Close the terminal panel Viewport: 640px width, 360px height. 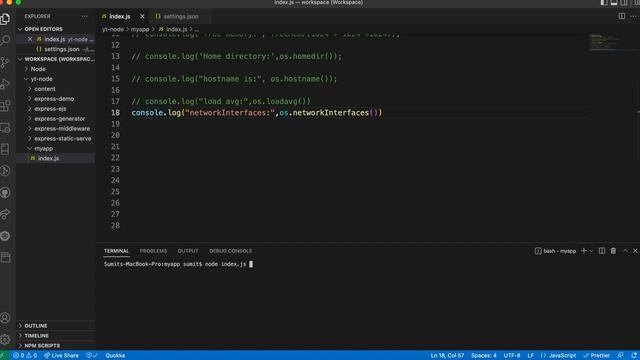pyautogui.click(x=635, y=251)
